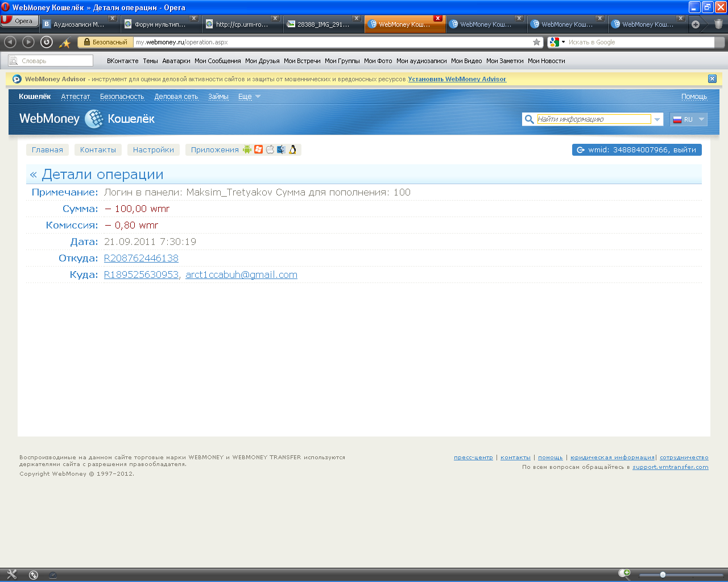The height and width of the screenshot is (582, 728).
Task: Open destination wallet R189525630953 link
Action: pos(141,275)
